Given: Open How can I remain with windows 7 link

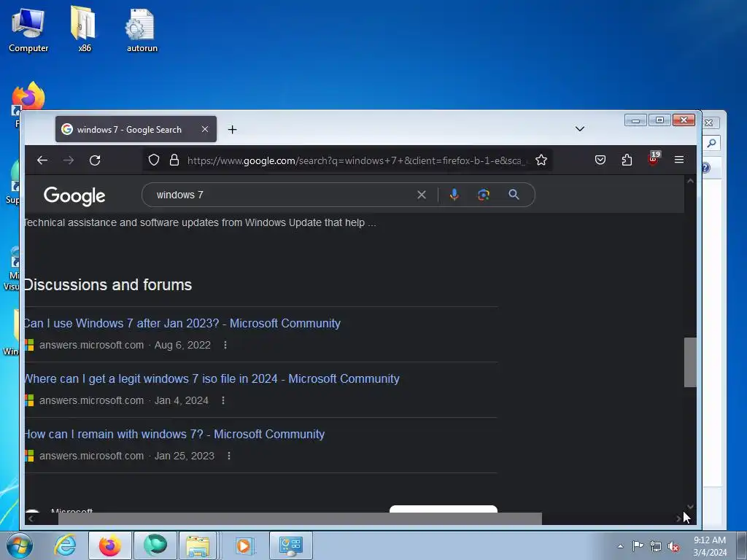Looking at the screenshot, I should coord(174,435).
